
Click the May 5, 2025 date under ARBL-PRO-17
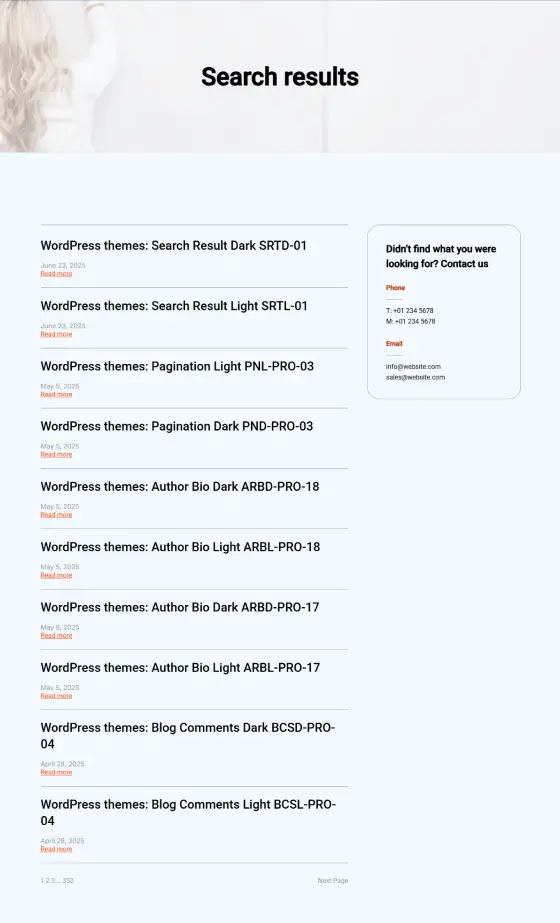coord(60,688)
